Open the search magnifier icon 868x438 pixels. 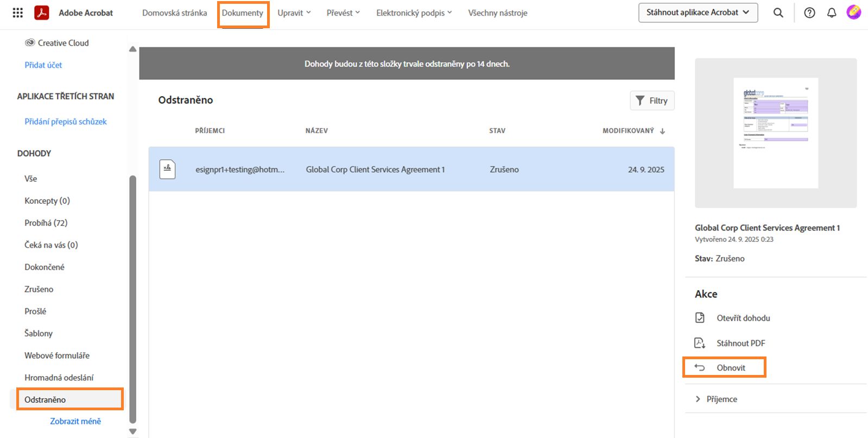pyautogui.click(x=778, y=12)
